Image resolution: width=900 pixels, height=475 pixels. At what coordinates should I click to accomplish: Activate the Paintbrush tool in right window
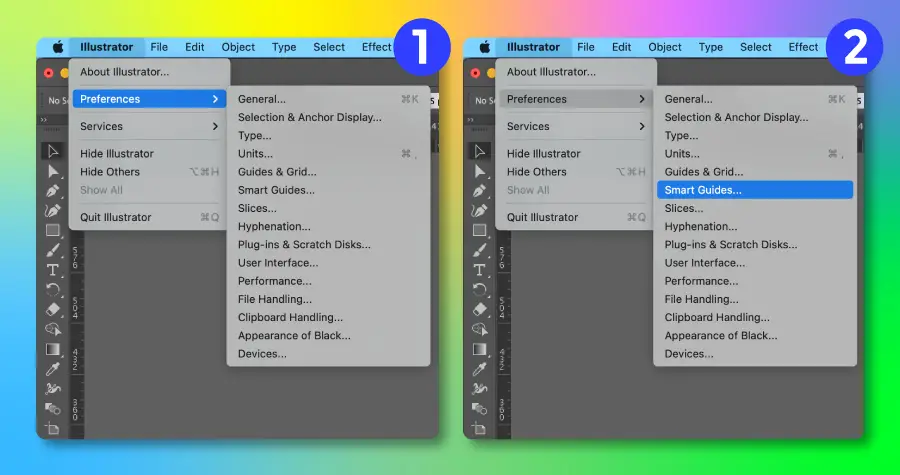click(x=480, y=250)
